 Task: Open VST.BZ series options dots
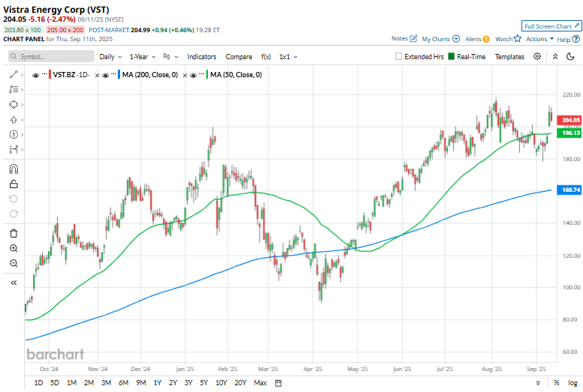[x=44, y=74]
